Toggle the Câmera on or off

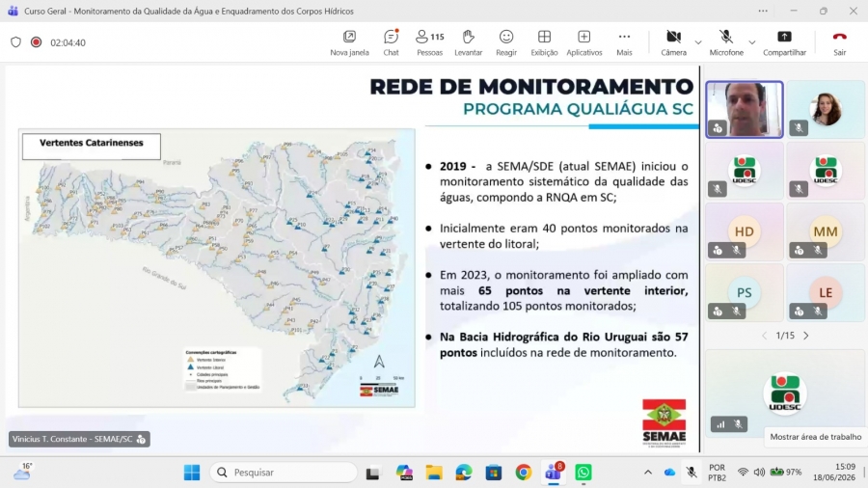click(x=674, y=42)
